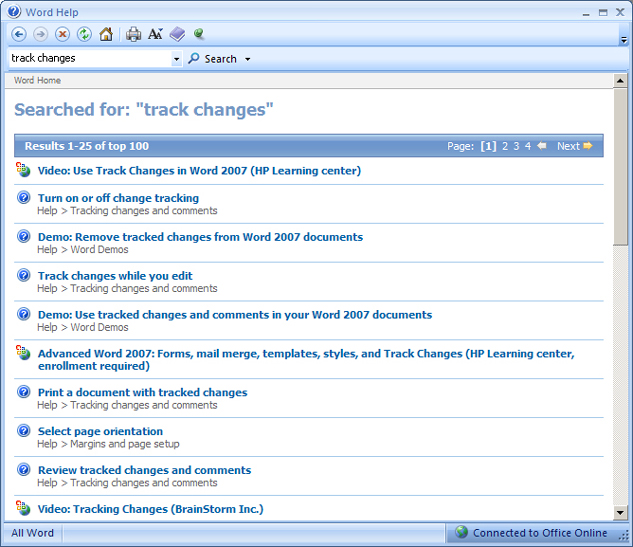Click the online icon beside Video: Use Track Changes

[23, 170]
